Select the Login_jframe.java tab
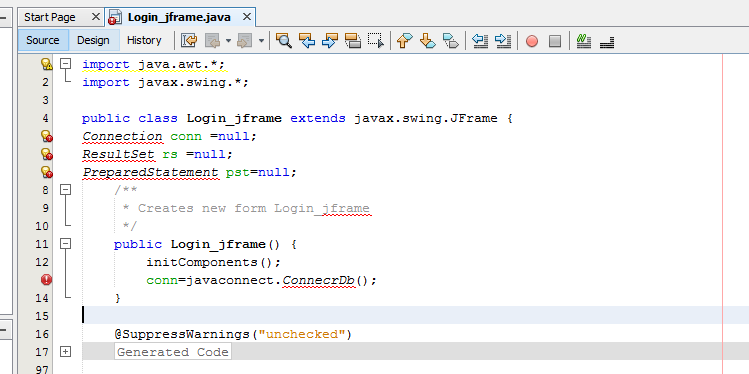749x374 pixels. [179, 18]
